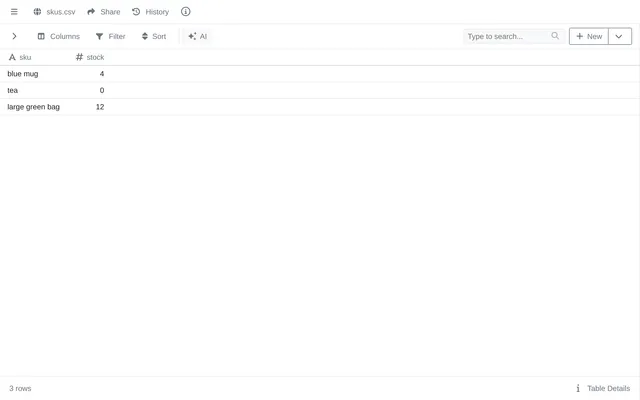This screenshot has width=640, height=400.
Task: Open the Filter options
Action: coord(111,36)
